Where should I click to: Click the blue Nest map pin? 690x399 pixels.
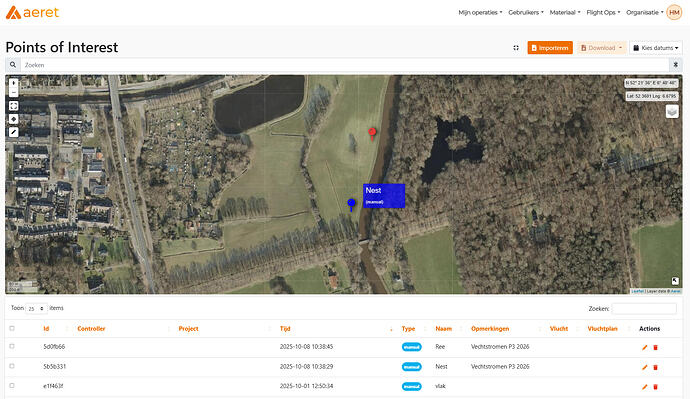pos(351,205)
